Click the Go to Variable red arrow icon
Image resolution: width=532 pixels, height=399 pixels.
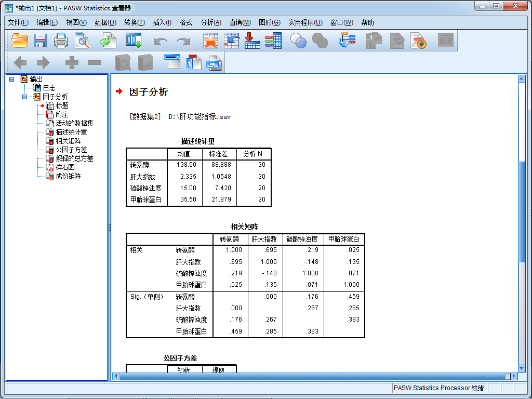(x=252, y=41)
